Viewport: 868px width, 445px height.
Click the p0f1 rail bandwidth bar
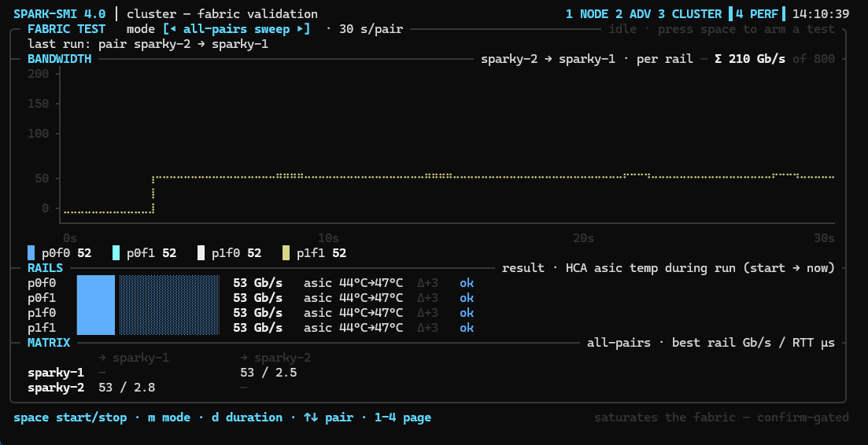pyautogui.click(x=148, y=298)
